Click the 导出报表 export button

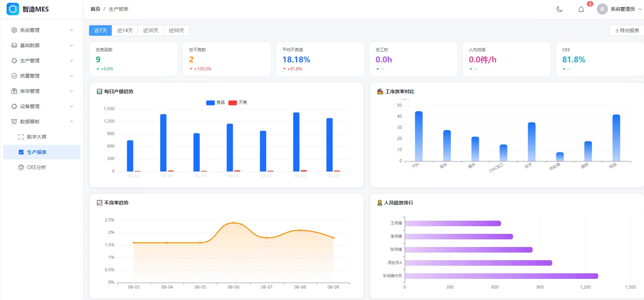pyautogui.click(x=627, y=30)
